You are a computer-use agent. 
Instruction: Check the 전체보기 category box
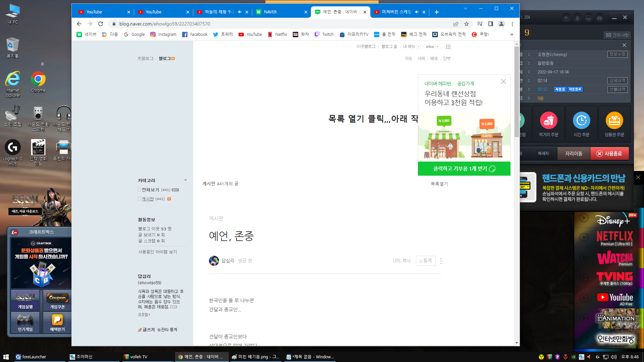pyautogui.click(x=139, y=190)
